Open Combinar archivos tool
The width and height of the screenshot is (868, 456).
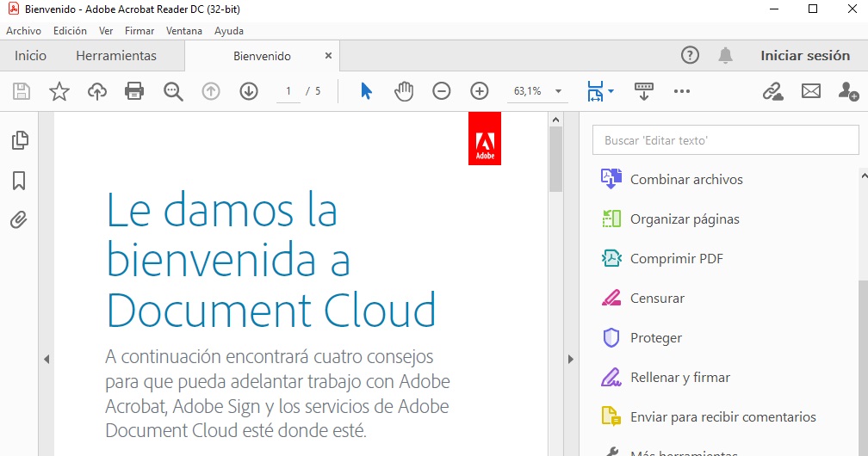(686, 180)
